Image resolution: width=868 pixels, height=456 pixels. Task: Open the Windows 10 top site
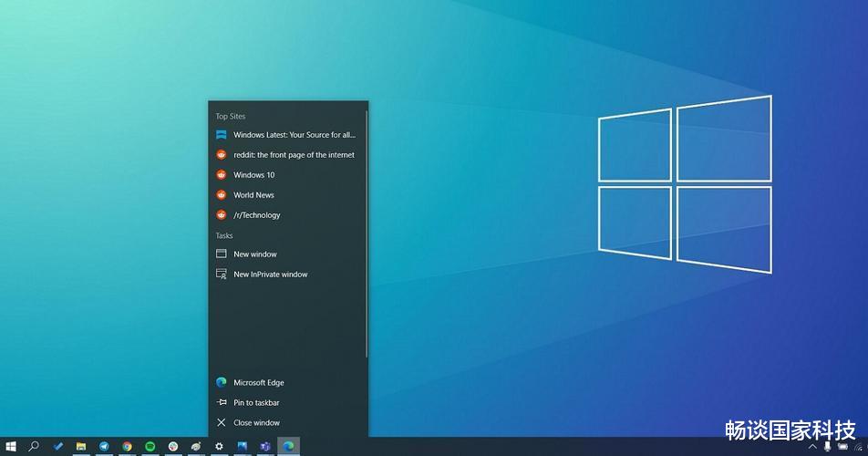click(287, 175)
